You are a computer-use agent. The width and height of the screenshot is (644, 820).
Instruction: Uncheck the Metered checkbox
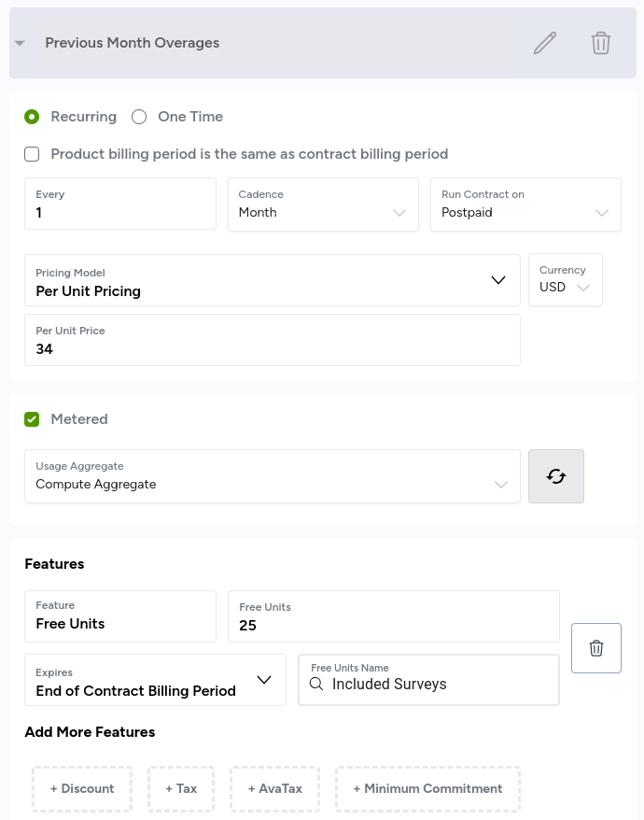pyautogui.click(x=32, y=419)
